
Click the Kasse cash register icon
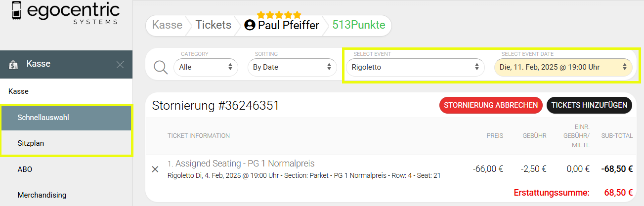point(13,64)
